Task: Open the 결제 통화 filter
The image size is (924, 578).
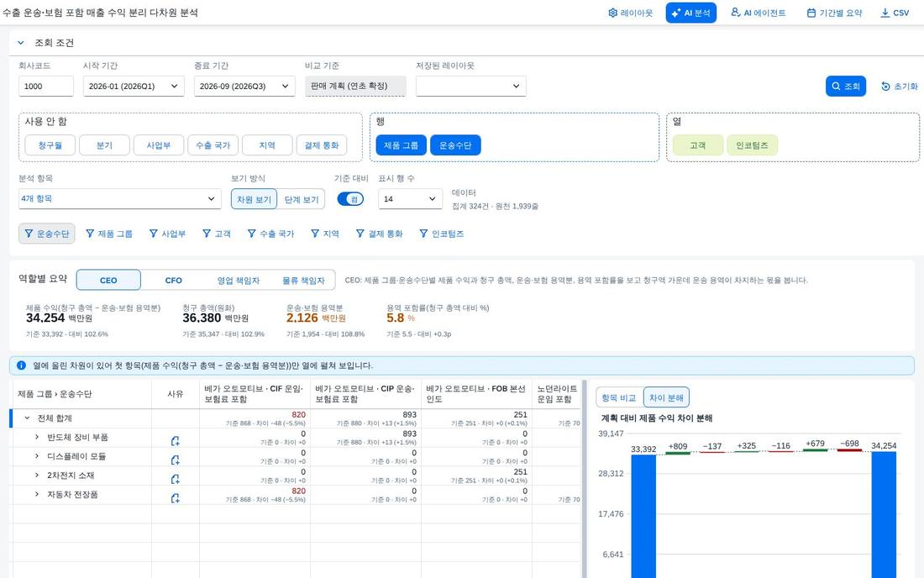Action: (379, 234)
